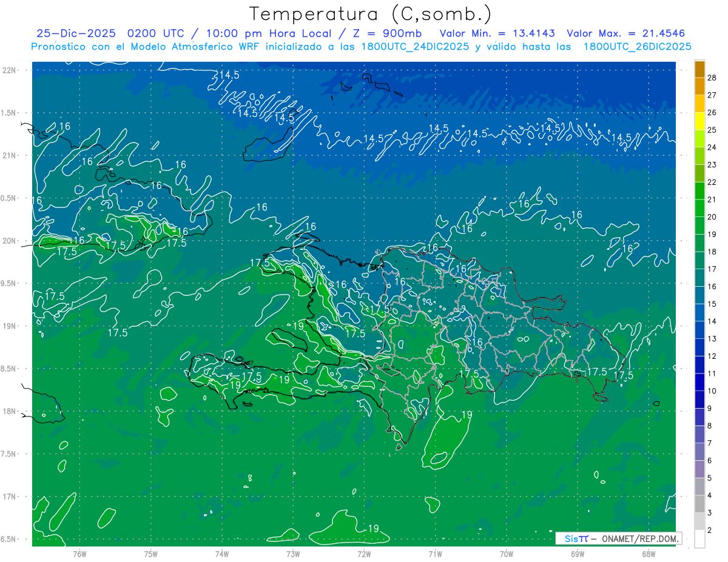Select "Valor Min. = 13.4143" text
Viewport: 728px width, 562px height.
click(x=497, y=33)
